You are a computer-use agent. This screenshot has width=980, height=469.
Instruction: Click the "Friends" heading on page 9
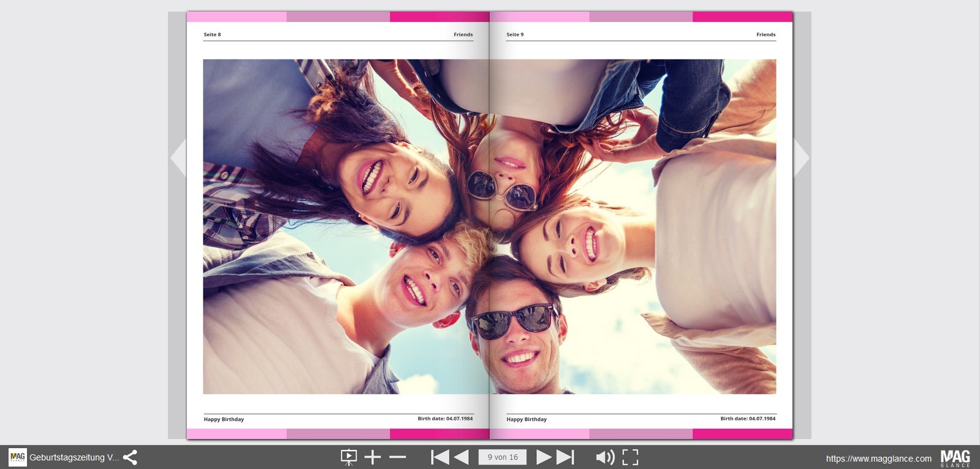(766, 35)
